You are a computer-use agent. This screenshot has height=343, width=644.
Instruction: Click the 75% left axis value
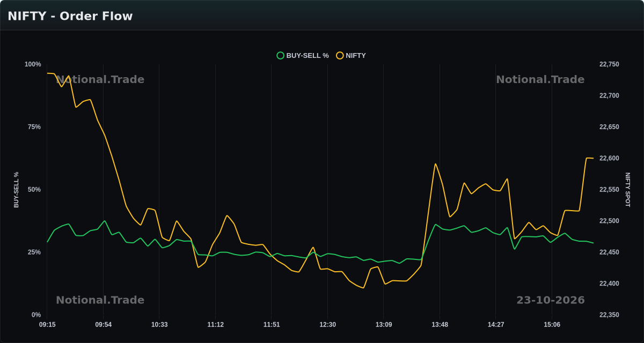pyautogui.click(x=34, y=127)
